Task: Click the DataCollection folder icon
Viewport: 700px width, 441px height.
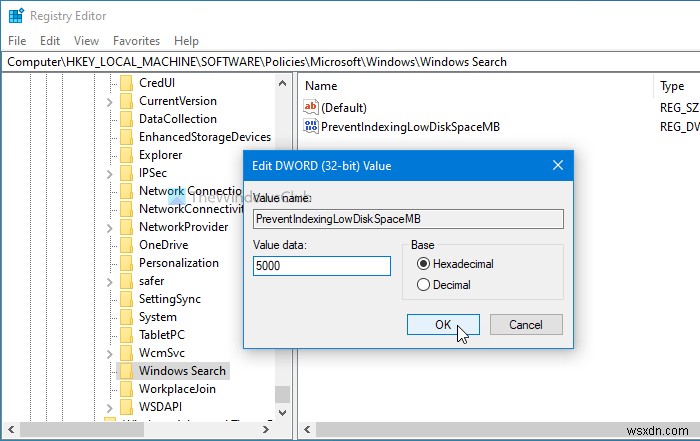Action: [x=126, y=119]
